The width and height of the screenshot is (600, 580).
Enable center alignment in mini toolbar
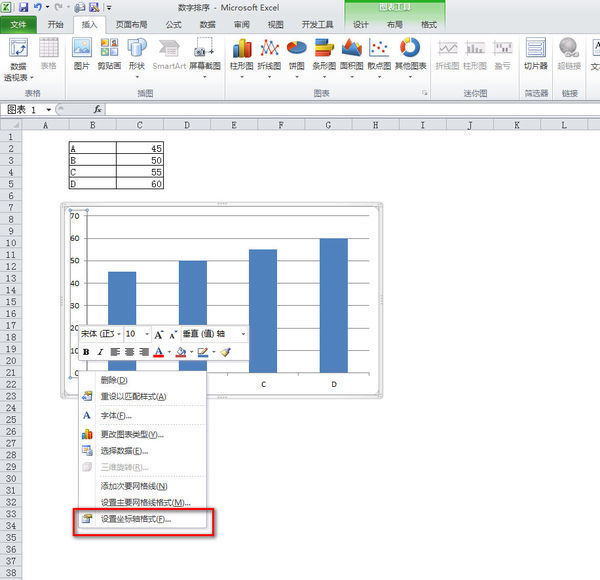[130, 352]
